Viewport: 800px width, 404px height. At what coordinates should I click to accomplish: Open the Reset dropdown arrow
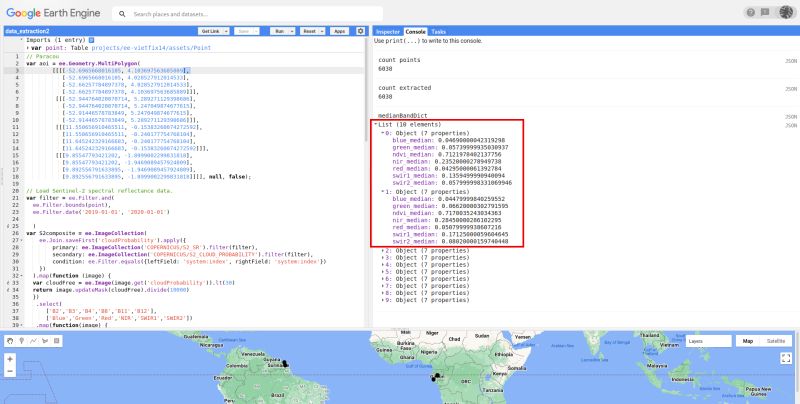tap(322, 31)
